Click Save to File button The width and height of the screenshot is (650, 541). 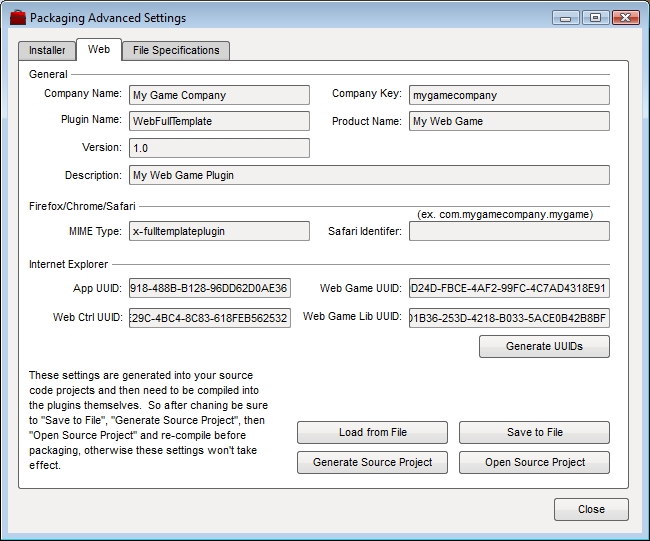534,432
